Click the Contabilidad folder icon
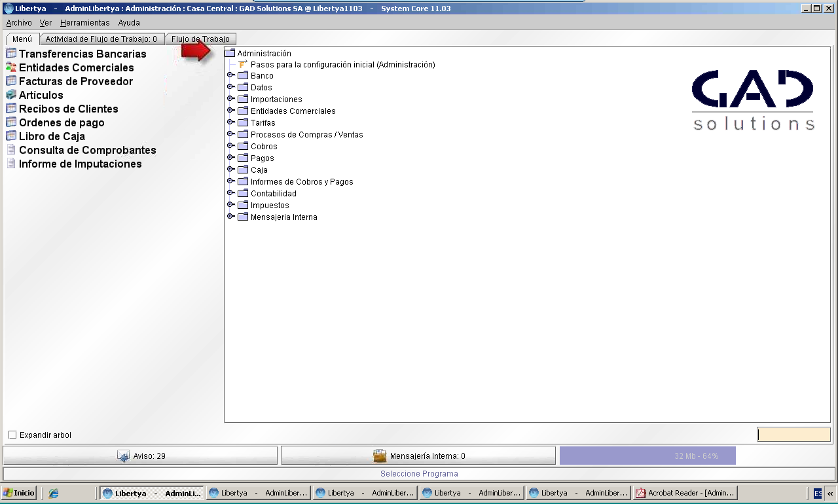 click(243, 194)
